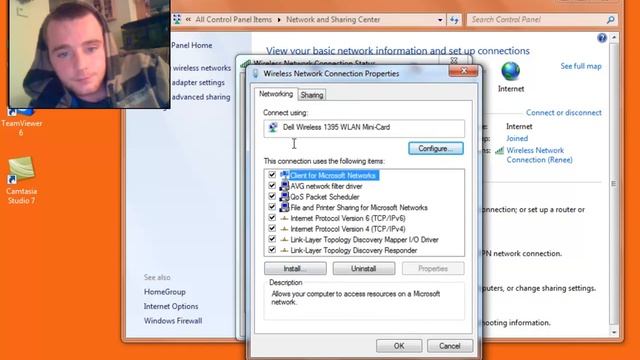The height and width of the screenshot is (360, 640).
Task: Open Wireless Network Connection (Renee) link
Action: (539, 155)
